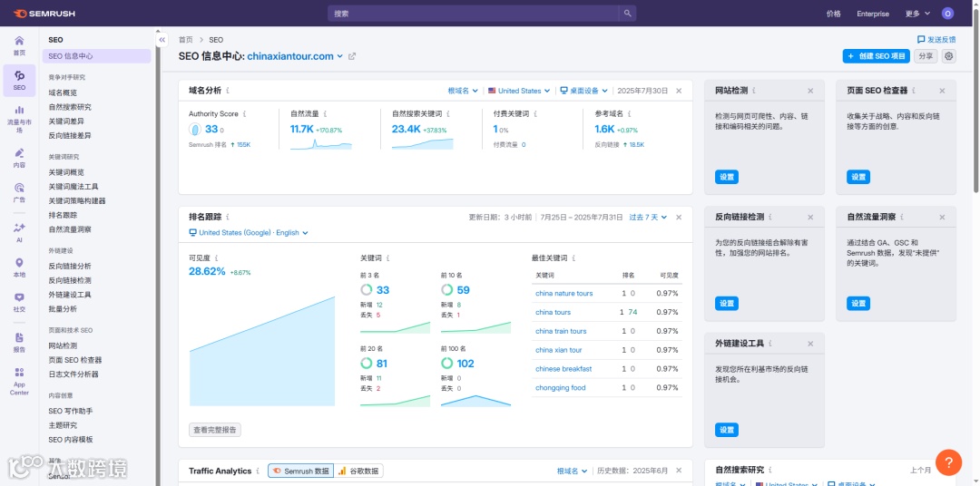This screenshot has height=486, width=980.
Task: Click 前 100 名 keyword count 102
Action: [x=465, y=364]
